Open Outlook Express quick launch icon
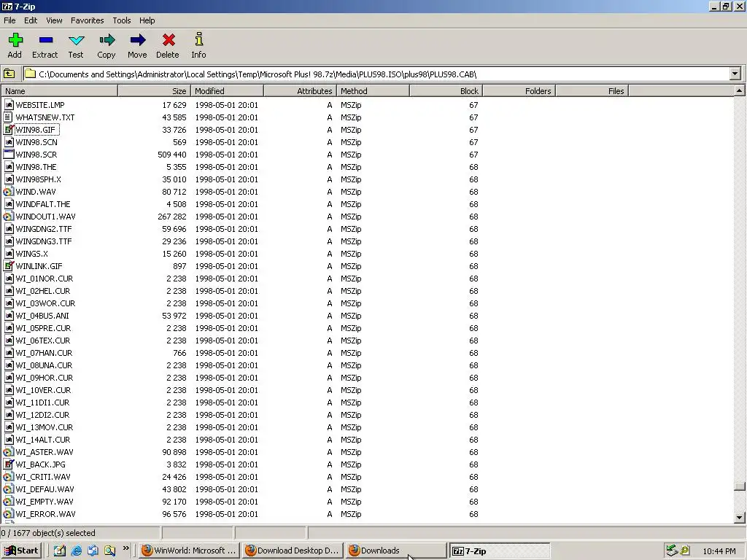The height and width of the screenshot is (560, 747). [x=93, y=551]
